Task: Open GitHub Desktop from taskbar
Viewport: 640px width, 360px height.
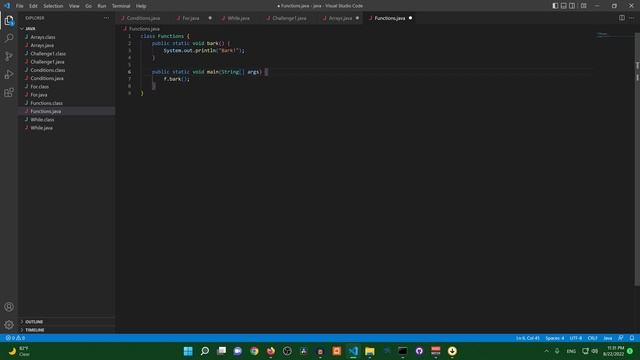Action: [x=419, y=351]
